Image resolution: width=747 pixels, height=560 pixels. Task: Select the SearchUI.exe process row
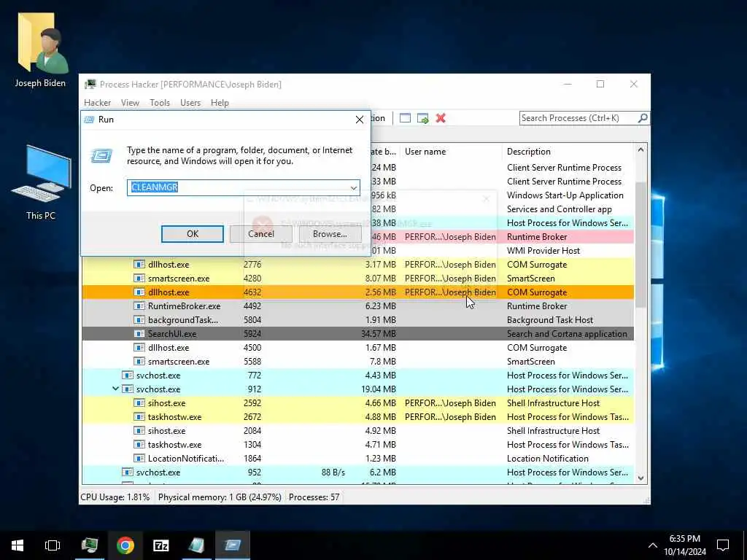(x=357, y=334)
